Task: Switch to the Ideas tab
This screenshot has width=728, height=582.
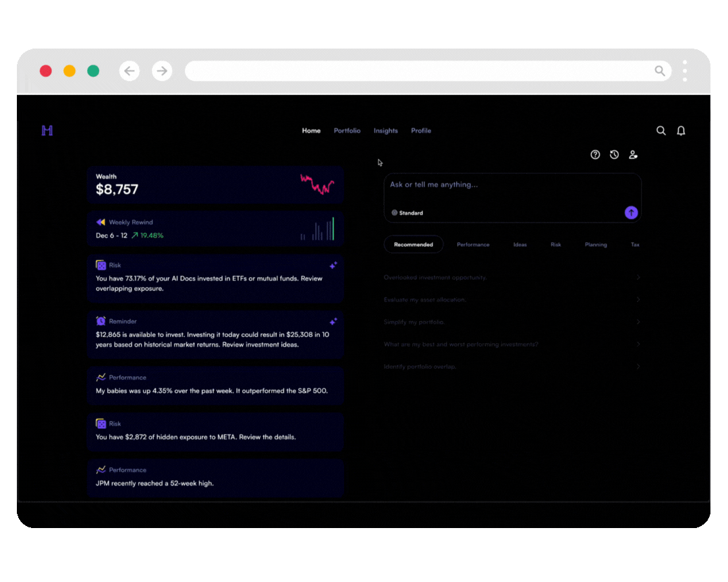Action: point(520,245)
